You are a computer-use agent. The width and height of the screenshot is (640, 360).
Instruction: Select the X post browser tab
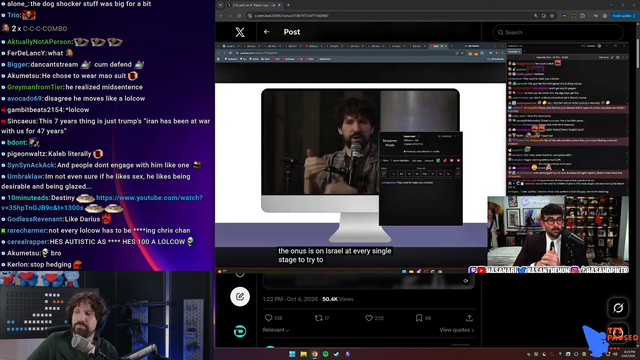click(x=254, y=5)
